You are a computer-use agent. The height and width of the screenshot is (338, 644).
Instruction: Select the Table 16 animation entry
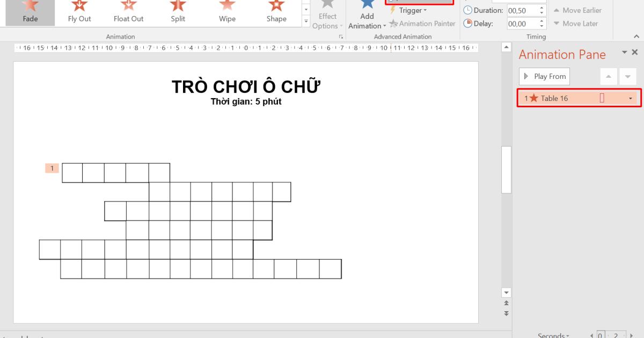point(558,98)
